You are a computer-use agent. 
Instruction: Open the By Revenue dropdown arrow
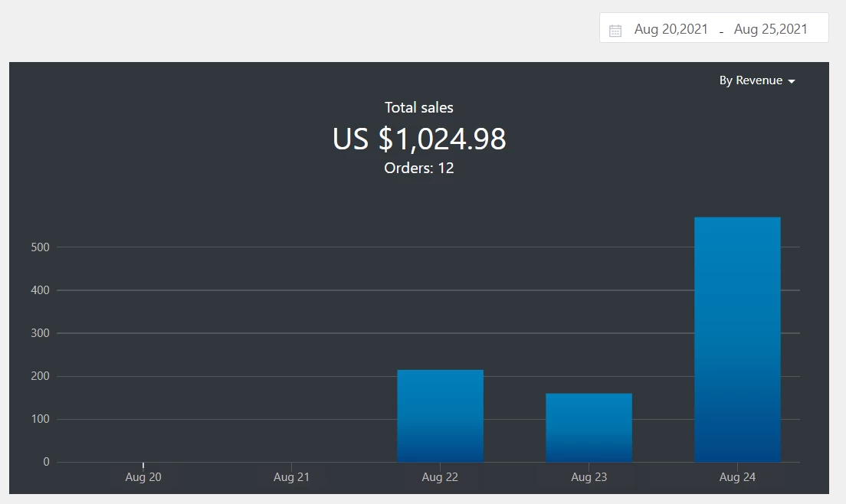tap(792, 80)
